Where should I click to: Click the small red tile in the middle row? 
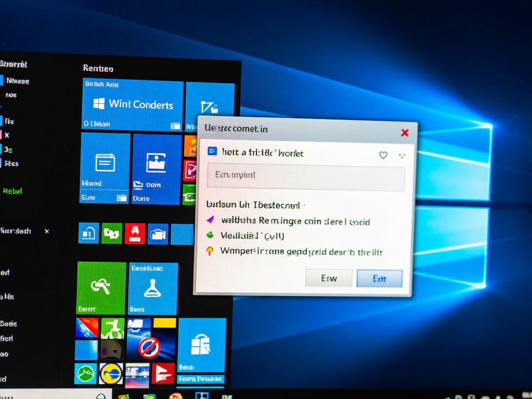pyautogui.click(x=135, y=234)
